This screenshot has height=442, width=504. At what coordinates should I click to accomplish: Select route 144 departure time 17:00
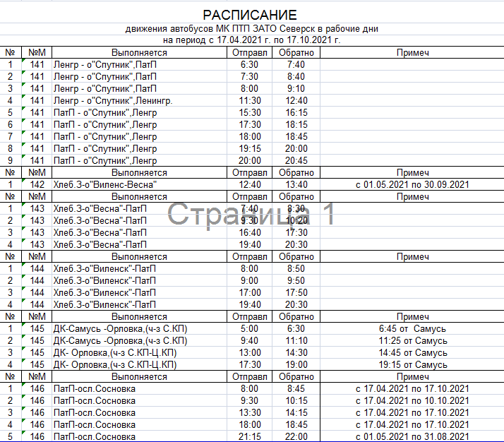pos(250,292)
